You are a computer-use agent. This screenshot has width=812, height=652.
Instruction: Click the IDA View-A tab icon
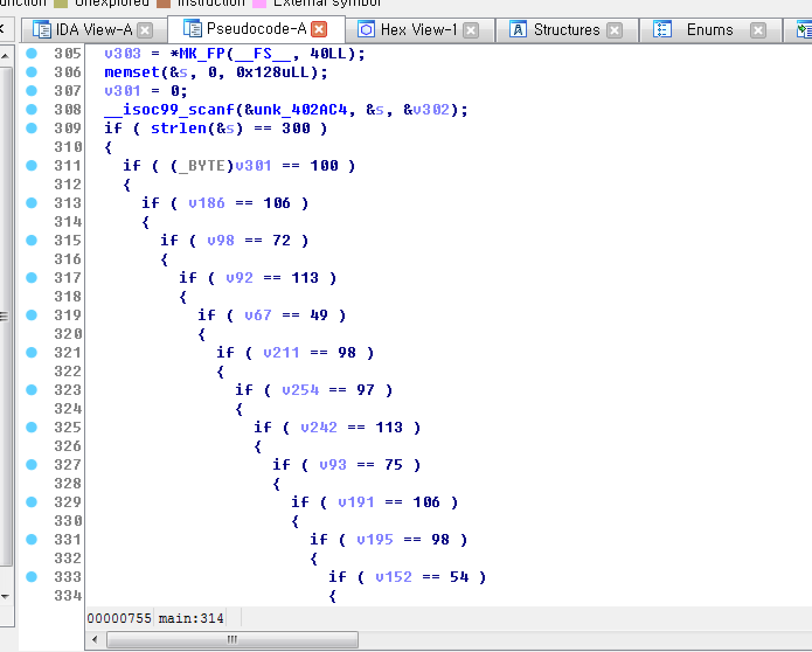[x=41, y=29]
